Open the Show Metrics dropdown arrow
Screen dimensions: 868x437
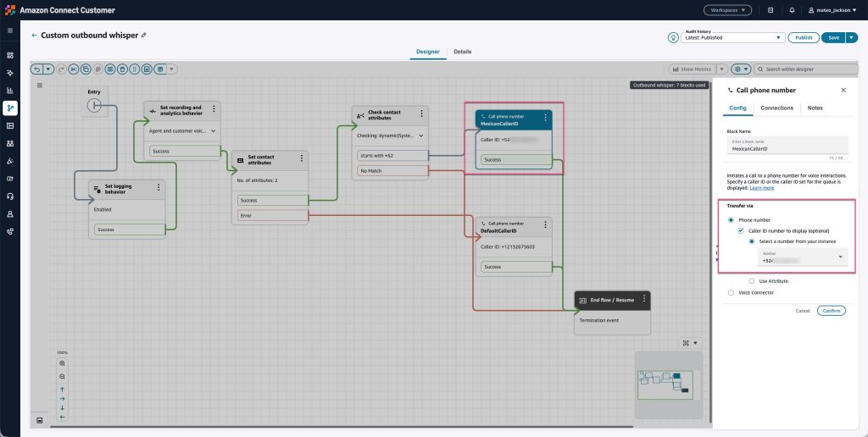point(721,69)
